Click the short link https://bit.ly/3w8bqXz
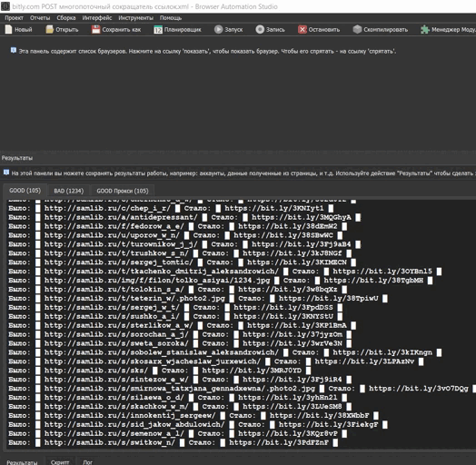The width and height of the screenshot is (476, 465). tap(288, 289)
